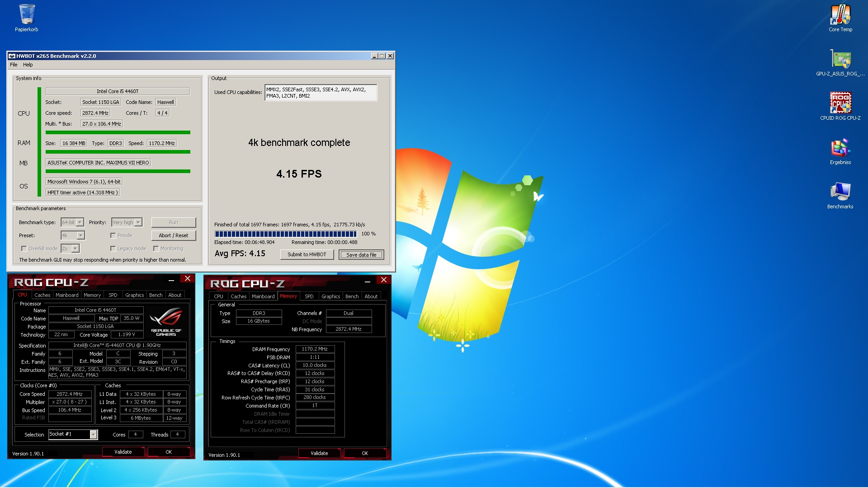Open the Help menu in HWBOT
This screenshot has width=868, height=488.
tap(28, 65)
